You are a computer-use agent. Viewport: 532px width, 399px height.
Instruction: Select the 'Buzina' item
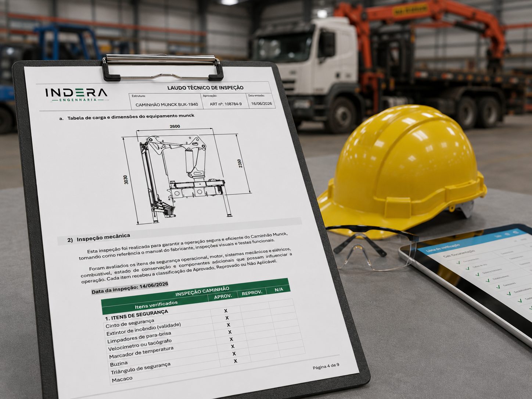point(119,364)
